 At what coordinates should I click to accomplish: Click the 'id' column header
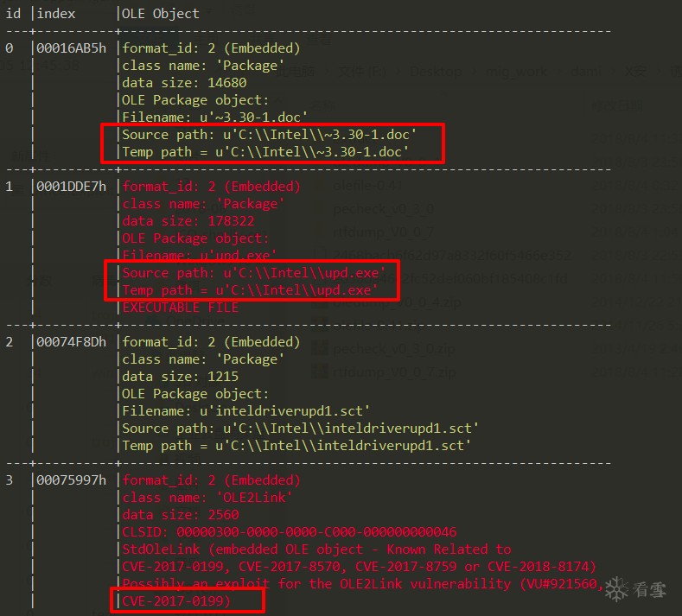[12, 14]
